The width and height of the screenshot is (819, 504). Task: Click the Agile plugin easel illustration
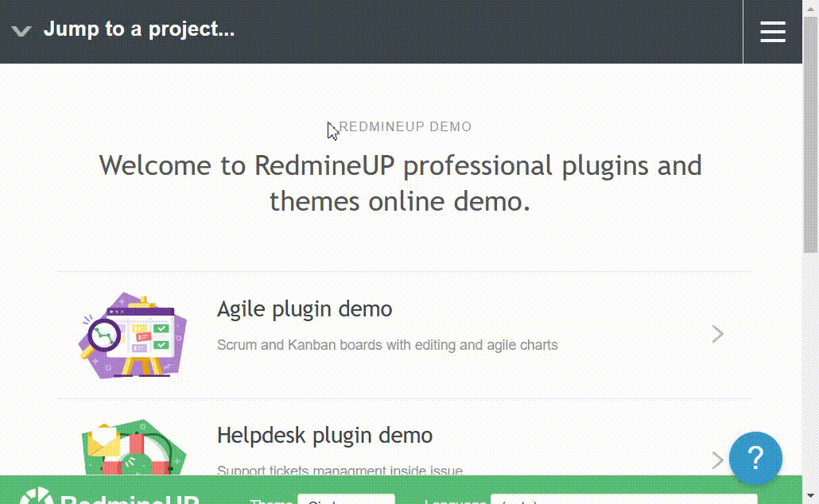coord(133,335)
